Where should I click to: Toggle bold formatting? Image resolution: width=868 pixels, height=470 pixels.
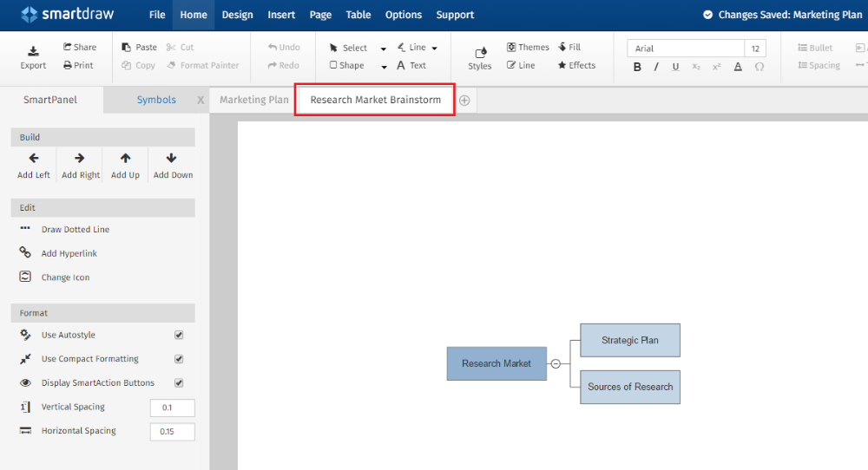click(x=637, y=67)
